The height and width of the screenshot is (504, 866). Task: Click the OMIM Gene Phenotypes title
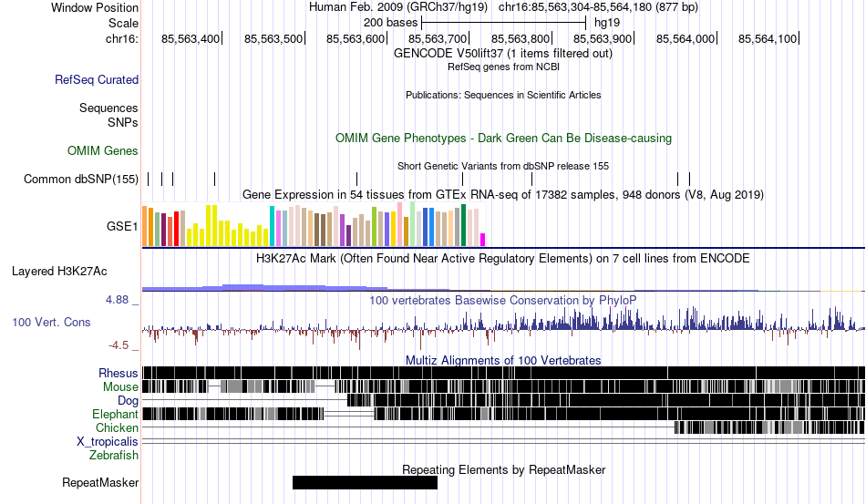tap(503, 138)
